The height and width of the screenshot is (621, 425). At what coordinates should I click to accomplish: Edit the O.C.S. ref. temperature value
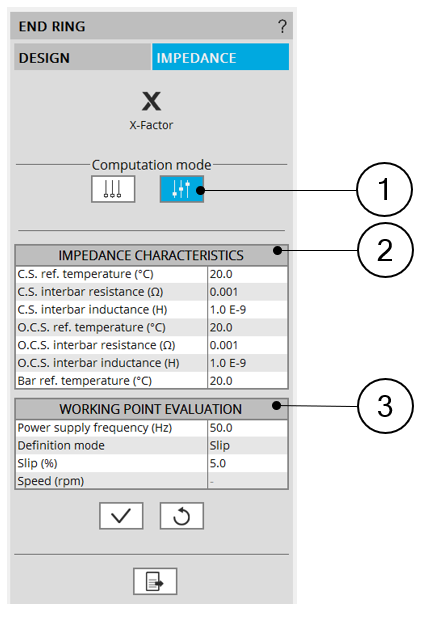tap(248, 328)
